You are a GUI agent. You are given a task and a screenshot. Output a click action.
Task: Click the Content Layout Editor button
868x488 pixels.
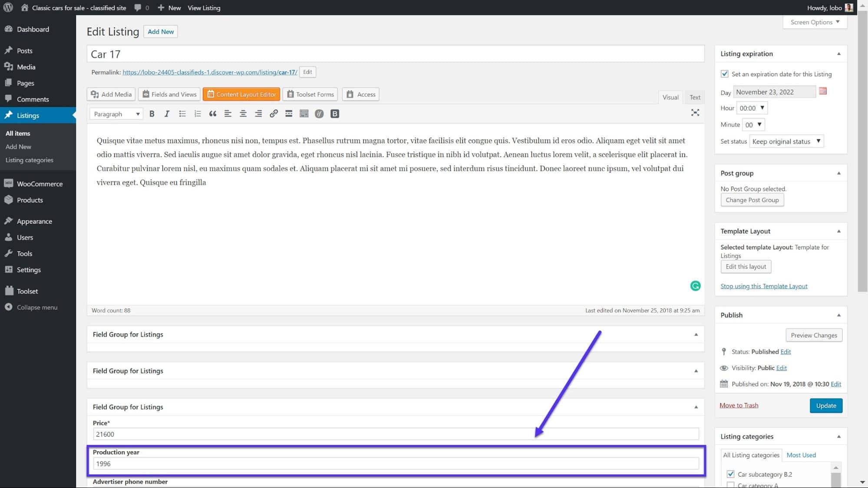(241, 94)
